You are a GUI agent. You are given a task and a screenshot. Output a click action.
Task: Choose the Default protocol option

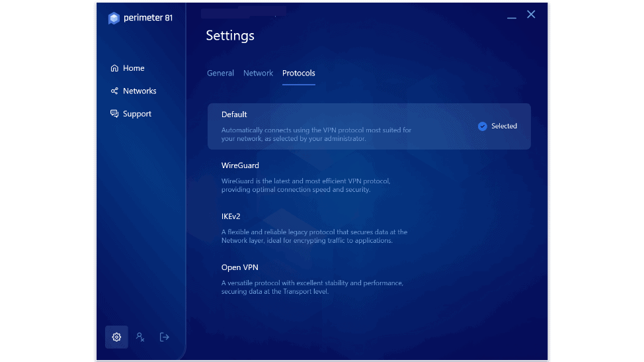369,126
